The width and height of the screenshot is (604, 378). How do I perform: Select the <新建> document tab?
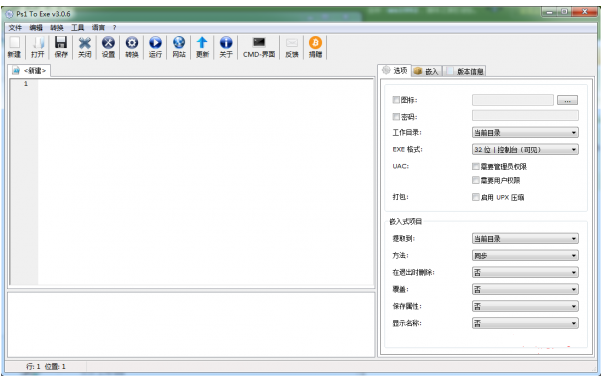point(29,71)
